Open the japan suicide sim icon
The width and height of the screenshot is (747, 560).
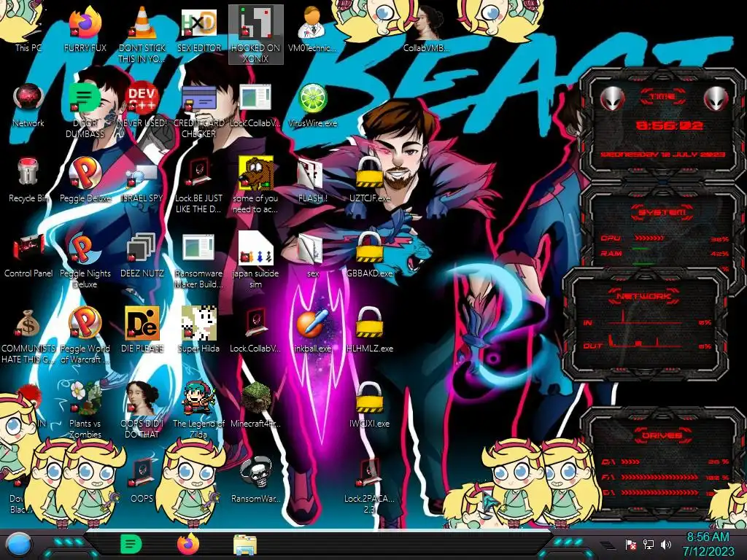coord(256,260)
